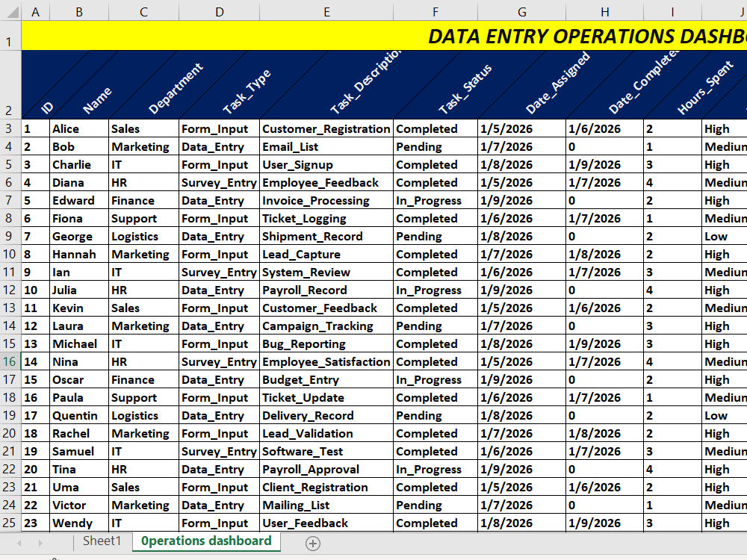Select Bob's Pending status cell

point(435,146)
